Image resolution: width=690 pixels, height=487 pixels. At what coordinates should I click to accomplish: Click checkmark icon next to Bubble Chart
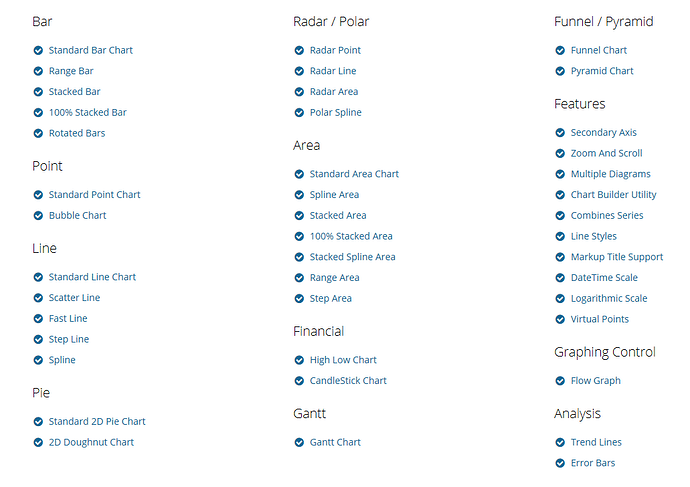coord(38,216)
